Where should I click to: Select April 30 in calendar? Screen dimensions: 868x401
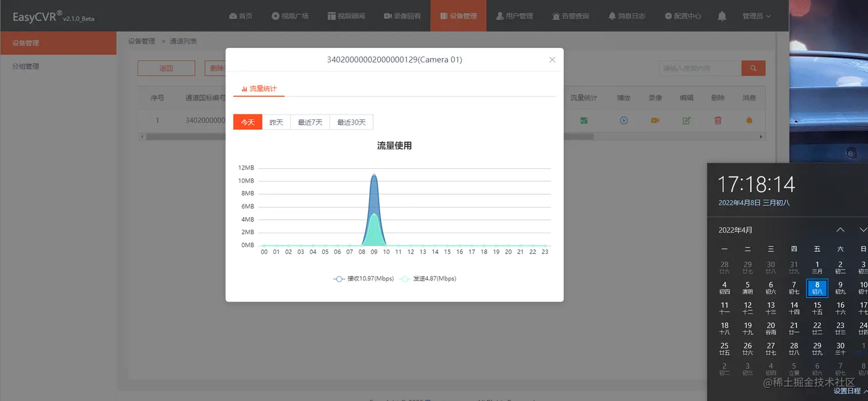[840, 349]
